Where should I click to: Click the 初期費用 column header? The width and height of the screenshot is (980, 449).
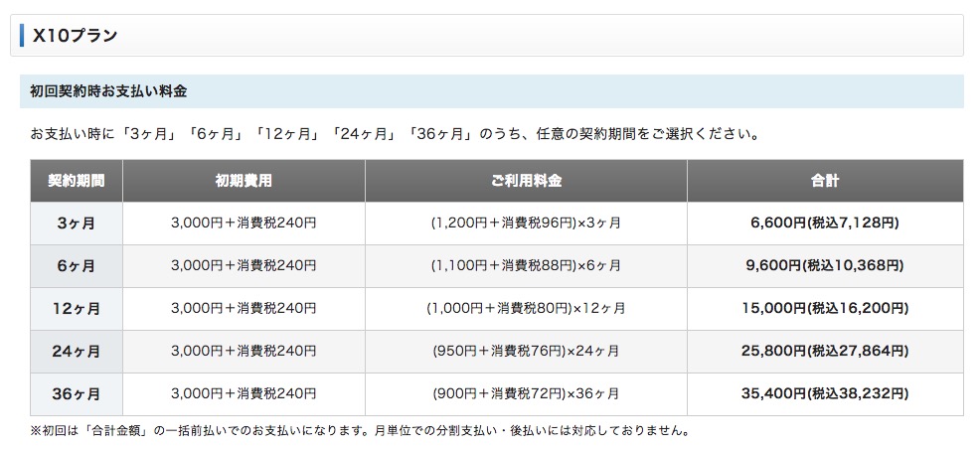pyautogui.click(x=244, y=181)
